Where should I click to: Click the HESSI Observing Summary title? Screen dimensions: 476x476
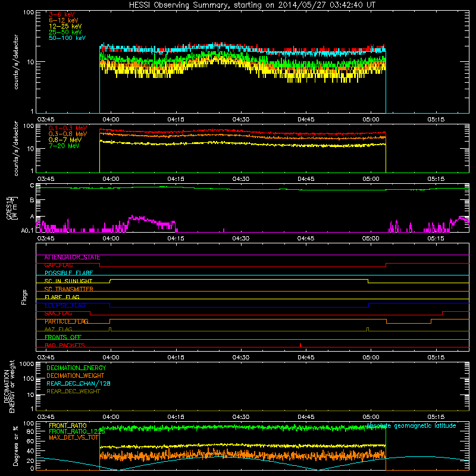(x=252, y=5)
